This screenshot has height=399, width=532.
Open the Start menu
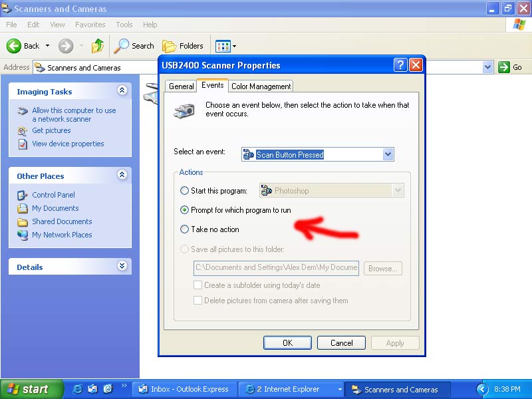coord(31,389)
